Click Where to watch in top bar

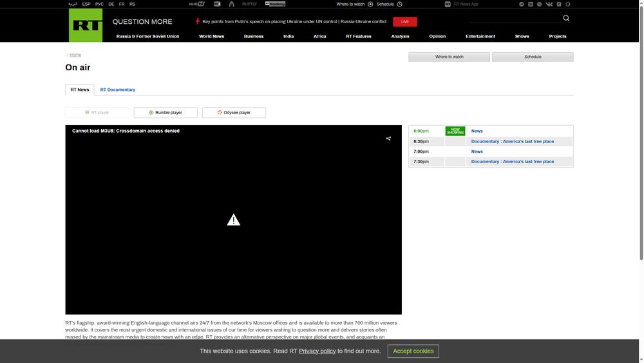coord(350,4)
